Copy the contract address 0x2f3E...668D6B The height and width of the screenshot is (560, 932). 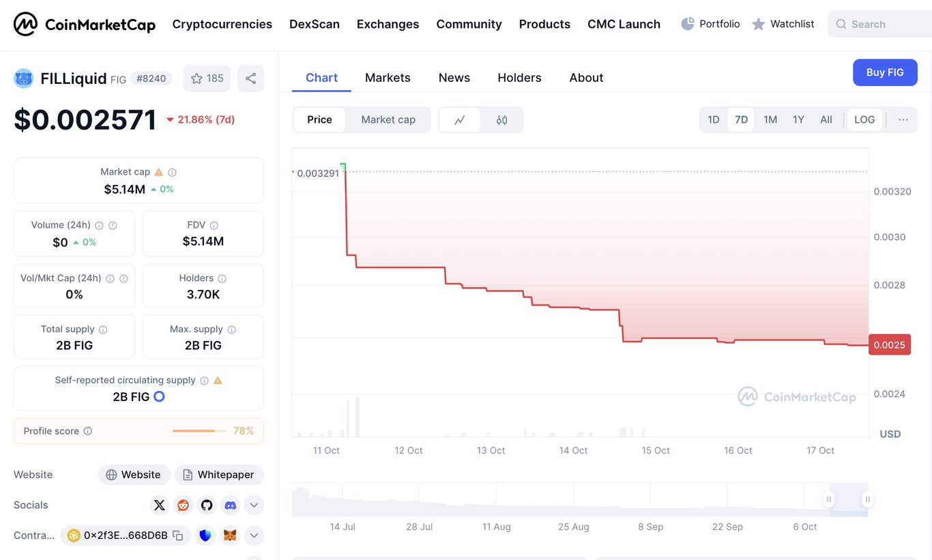point(178,535)
